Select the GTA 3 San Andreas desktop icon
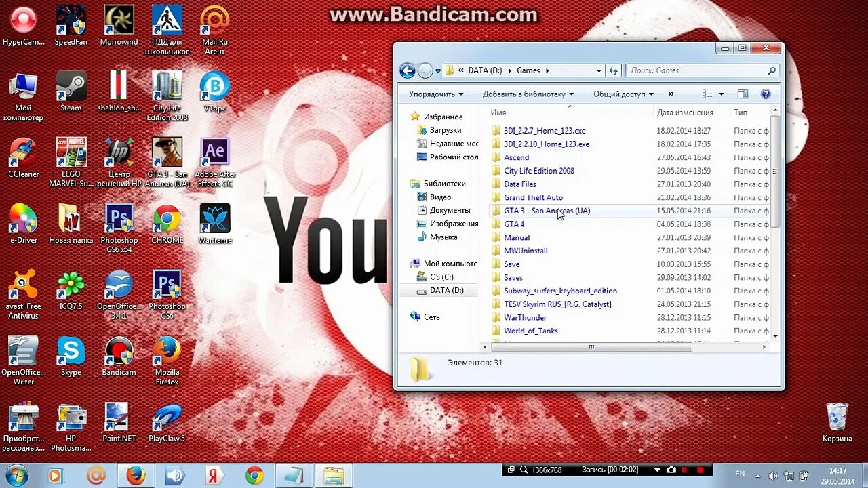Screen dimensions: 868x488 167,163
